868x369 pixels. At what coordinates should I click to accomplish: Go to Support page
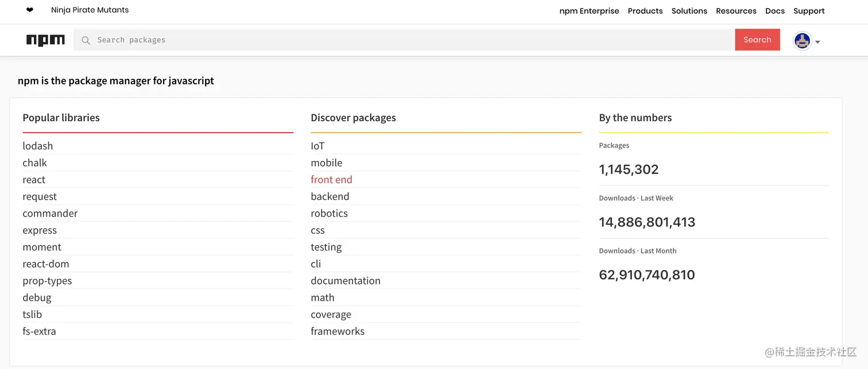click(x=809, y=11)
